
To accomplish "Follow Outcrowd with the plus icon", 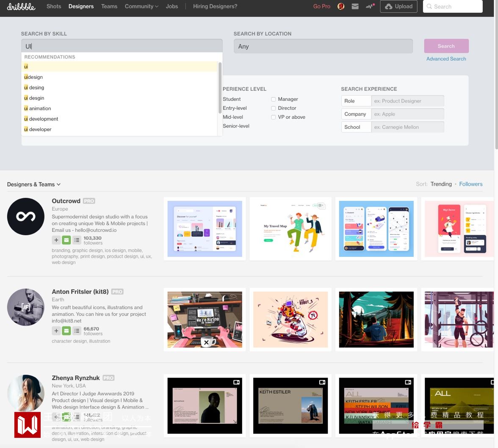I will [x=56, y=240].
